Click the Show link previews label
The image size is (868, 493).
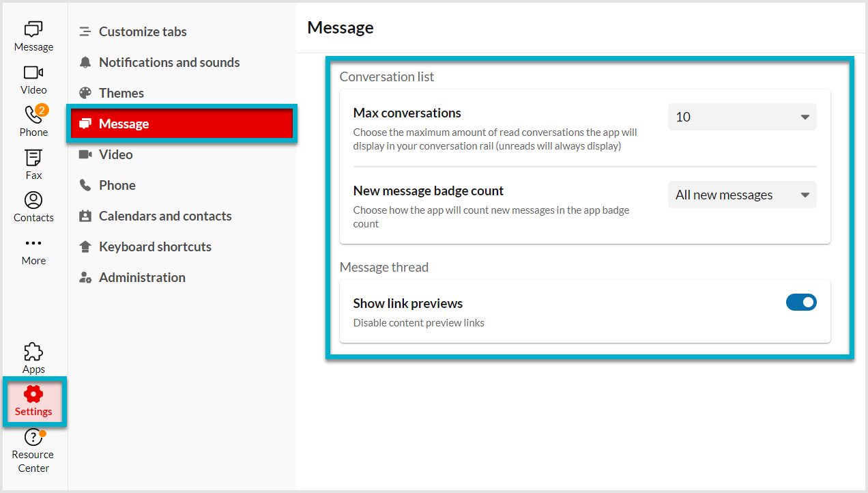pyautogui.click(x=408, y=303)
